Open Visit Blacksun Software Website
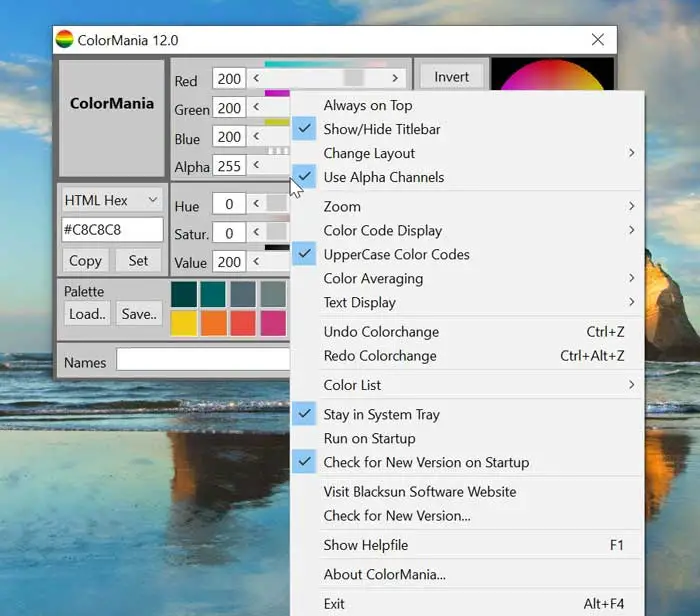 [x=467, y=491]
